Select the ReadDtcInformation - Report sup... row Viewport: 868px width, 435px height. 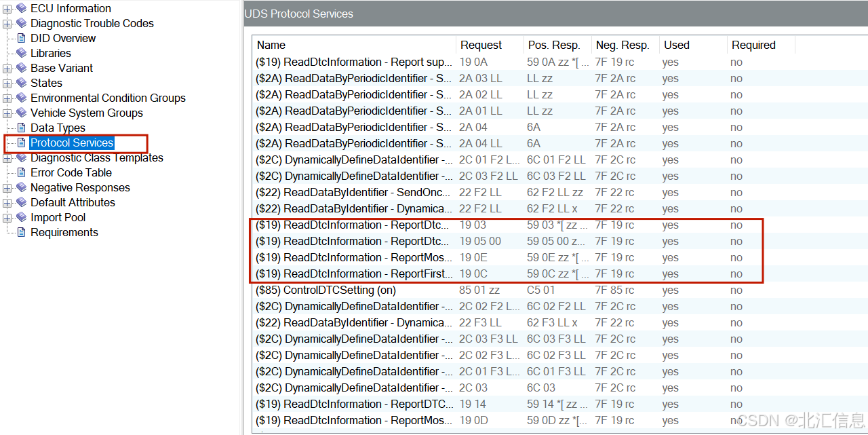[559, 62]
